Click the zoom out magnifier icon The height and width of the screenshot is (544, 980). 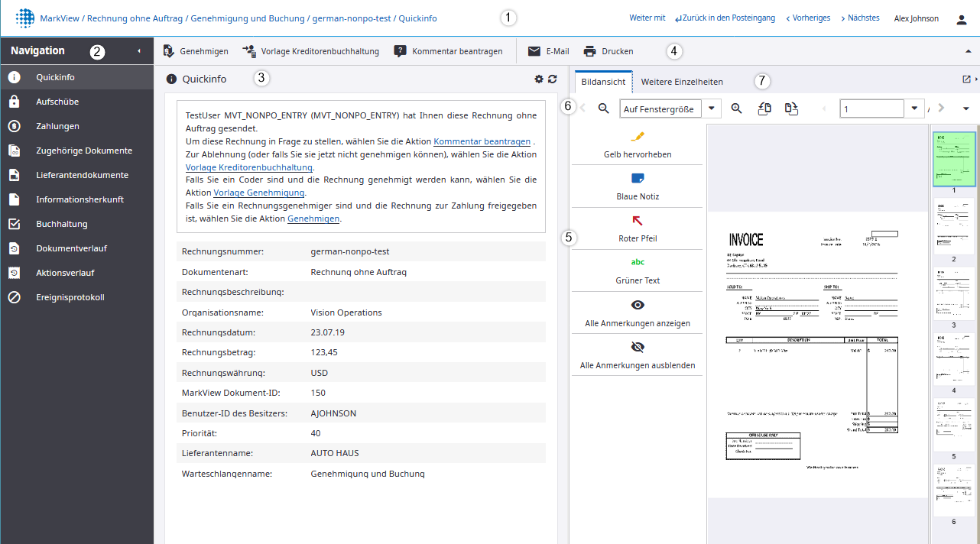point(604,108)
